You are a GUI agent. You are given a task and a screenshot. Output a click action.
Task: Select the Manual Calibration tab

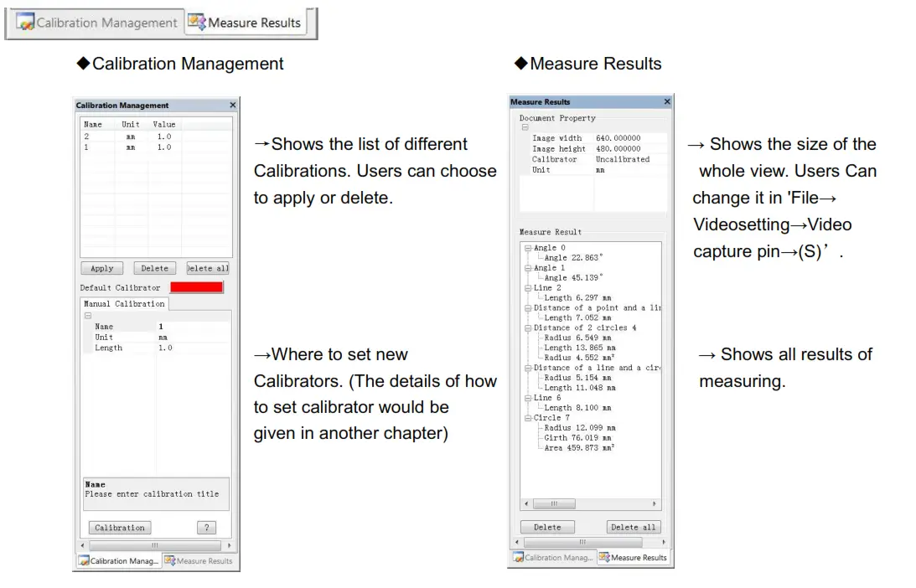tap(124, 304)
